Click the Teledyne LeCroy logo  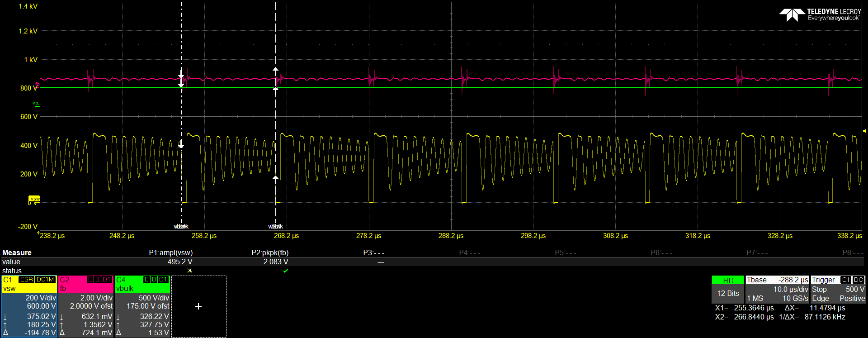[820, 14]
